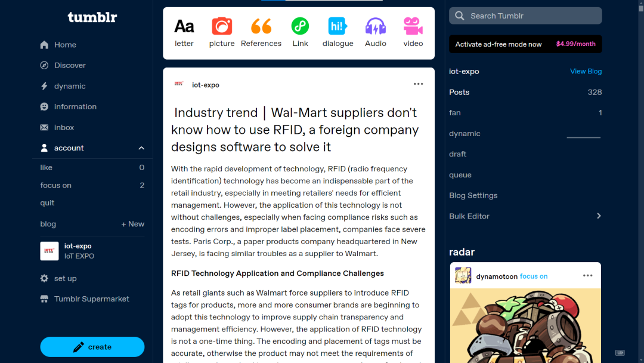Select the Audio headphones post icon
Viewport: 644px width, 363px height.
coord(376,27)
